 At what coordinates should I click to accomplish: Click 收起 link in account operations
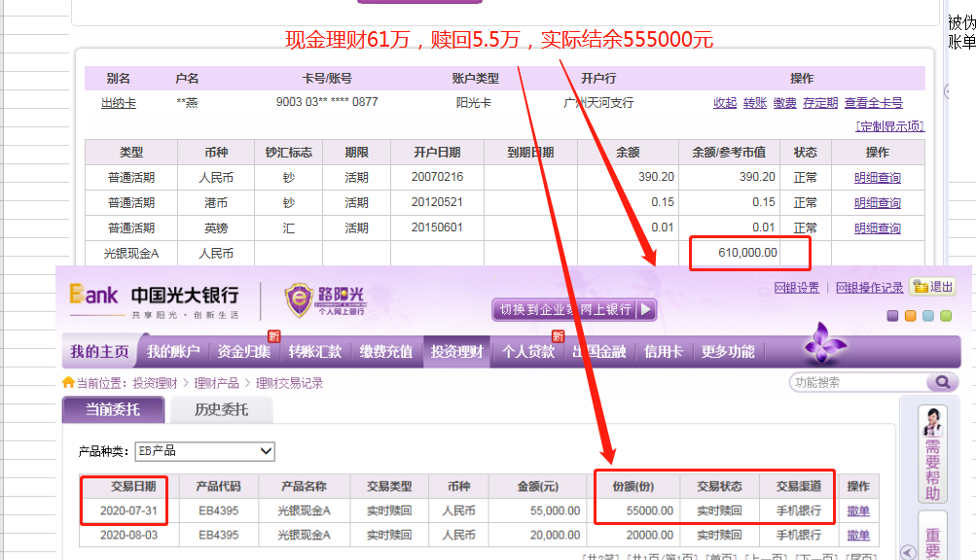[x=725, y=103]
